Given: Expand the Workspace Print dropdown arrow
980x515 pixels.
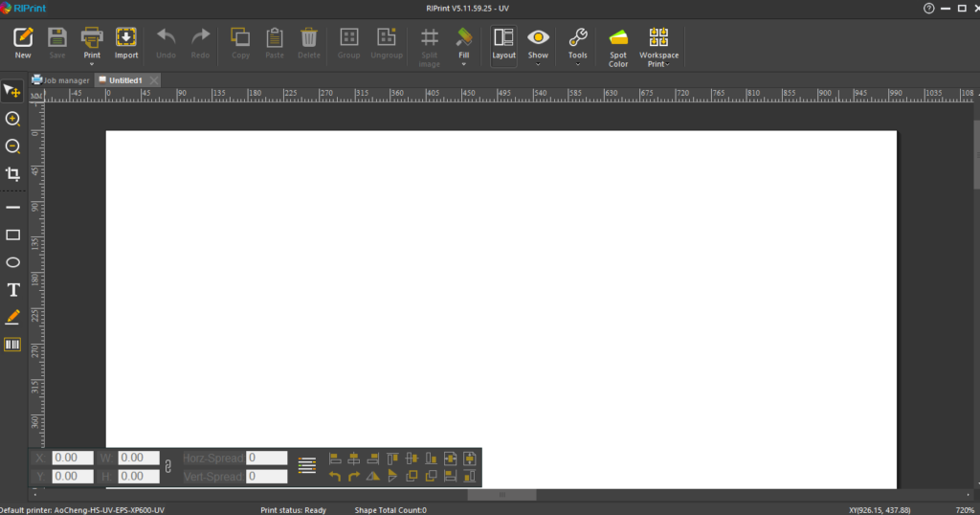Looking at the screenshot, I should coord(667,64).
